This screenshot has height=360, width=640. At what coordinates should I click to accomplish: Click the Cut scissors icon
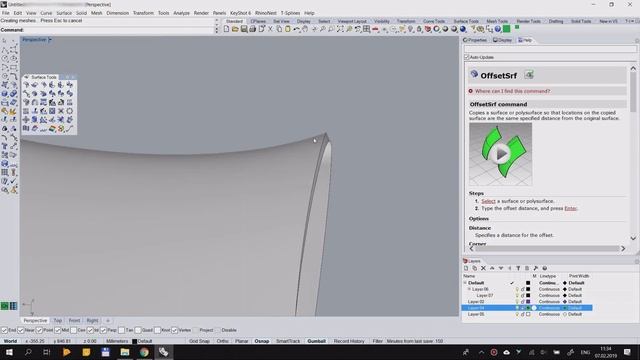270,29
